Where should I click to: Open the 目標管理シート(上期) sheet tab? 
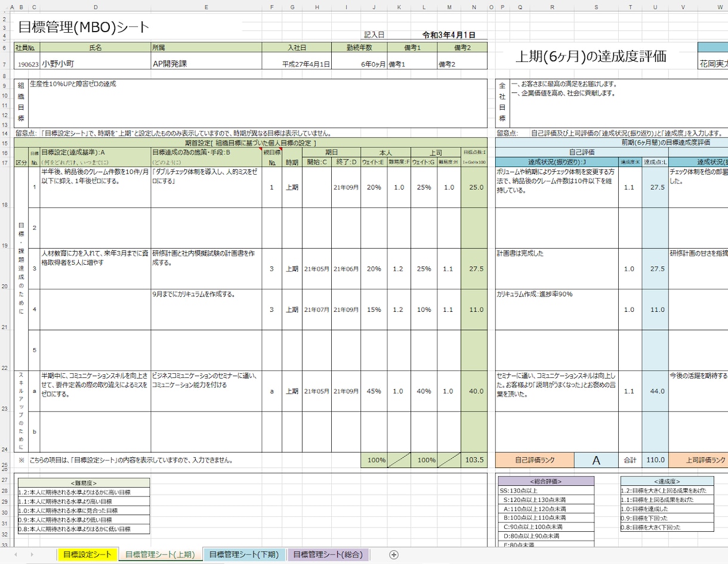click(x=159, y=554)
